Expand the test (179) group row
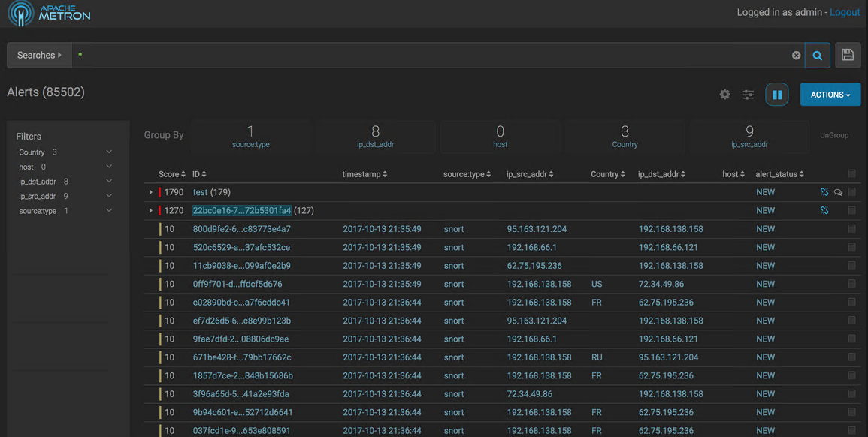Viewport: 868px width, 437px height. (x=150, y=191)
